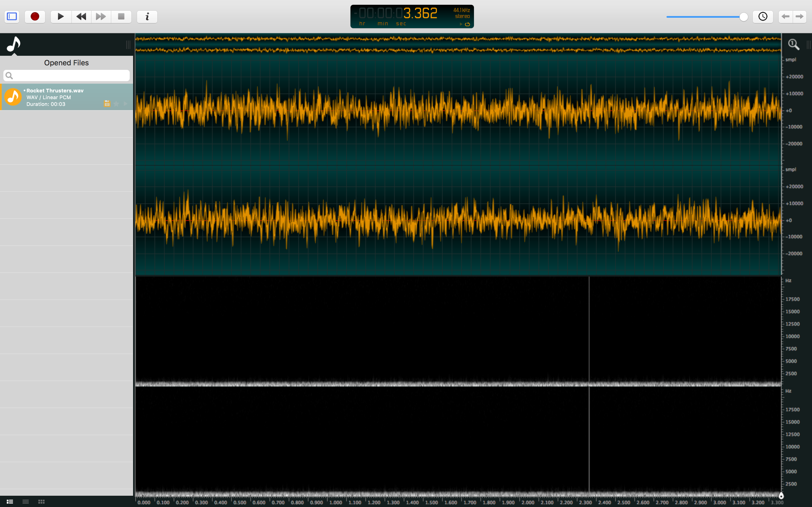812x507 pixels.
Task: Select the music note Opened Files tab
Action: [14, 44]
